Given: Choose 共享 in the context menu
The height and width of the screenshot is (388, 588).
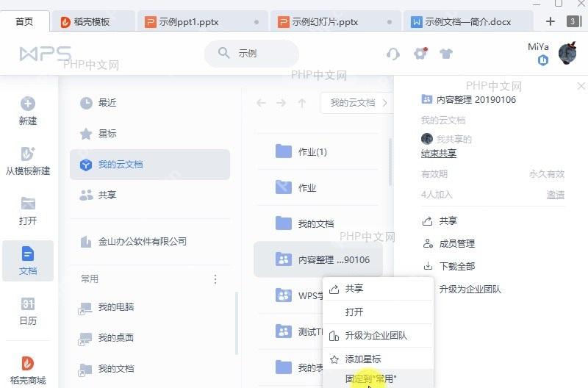Looking at the screenshot, I should [378, 289].
